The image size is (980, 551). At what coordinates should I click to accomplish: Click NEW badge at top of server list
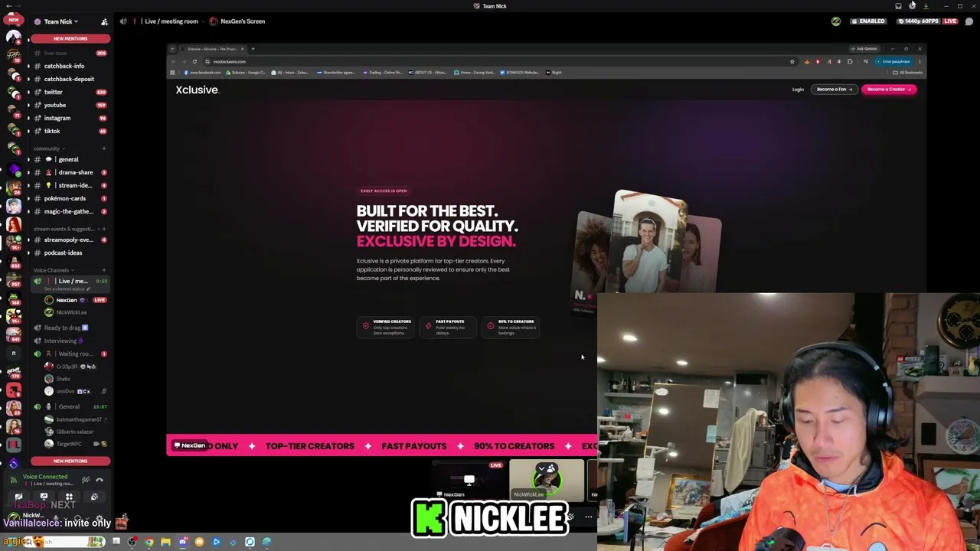[13, 20]
